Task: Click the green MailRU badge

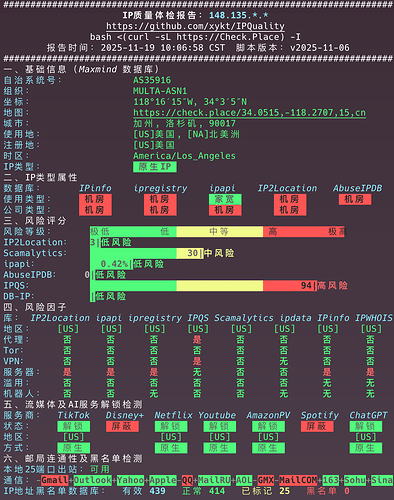Action: pos(214,480)
